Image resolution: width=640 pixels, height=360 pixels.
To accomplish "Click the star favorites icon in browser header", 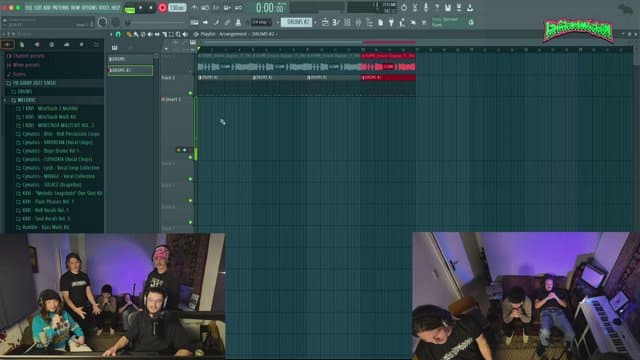I will point(81,44).
